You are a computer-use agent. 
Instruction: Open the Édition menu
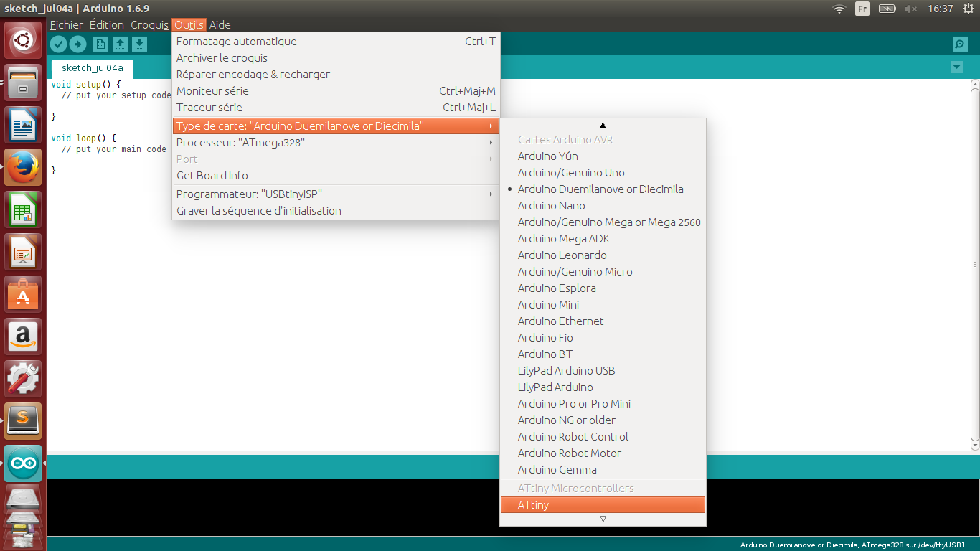coord(107,24)
